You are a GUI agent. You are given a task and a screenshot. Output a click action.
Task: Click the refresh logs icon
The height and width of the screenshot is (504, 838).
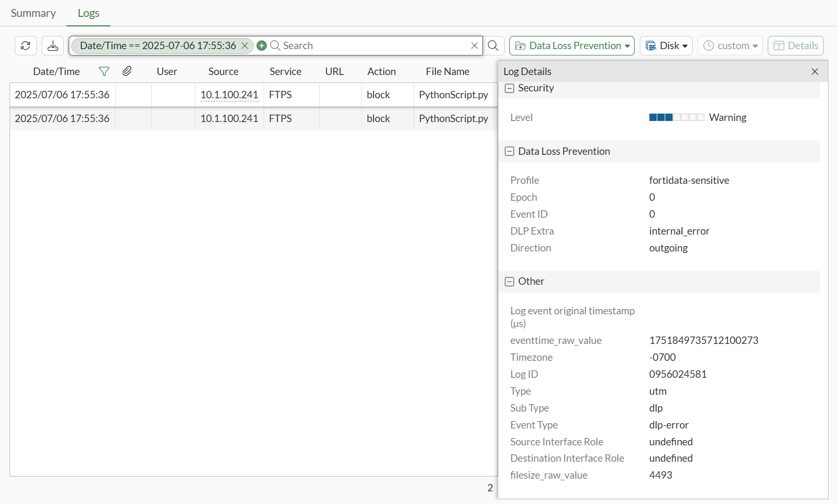point(25,46)
